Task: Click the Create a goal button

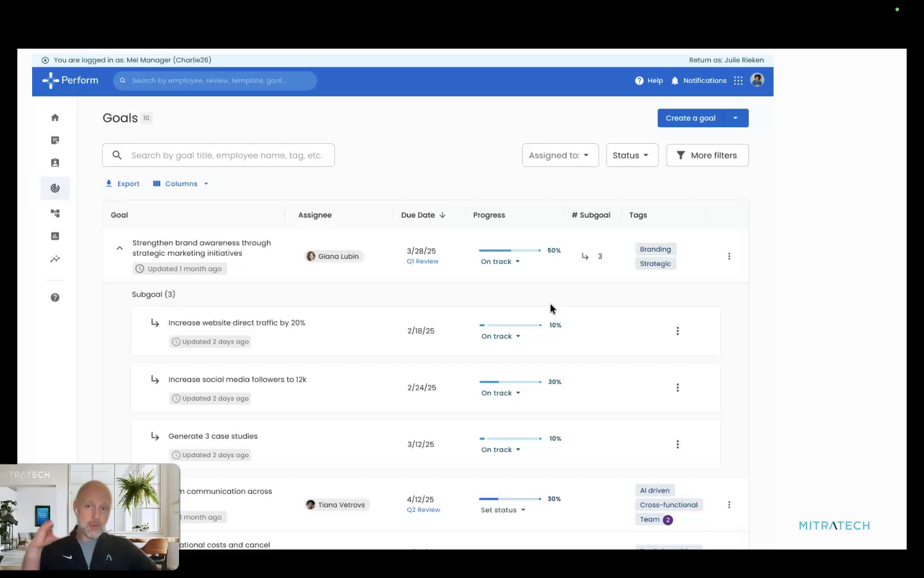Action: [690, 118]
